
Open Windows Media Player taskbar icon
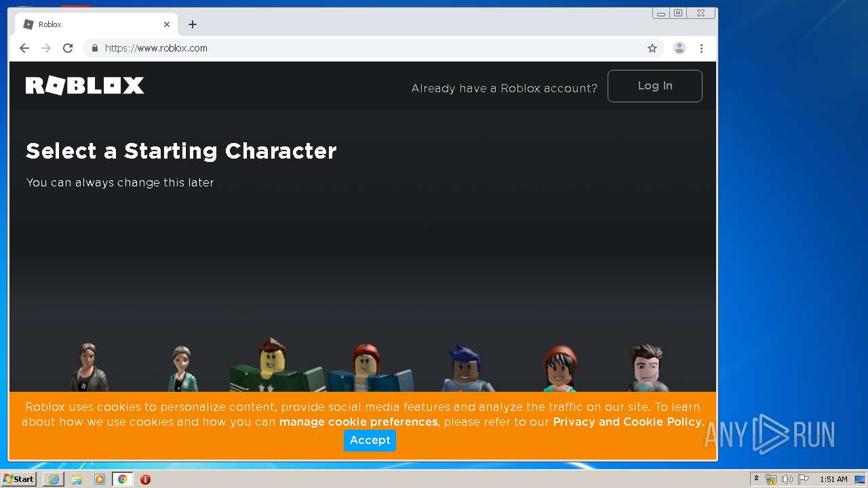point(100,479)
